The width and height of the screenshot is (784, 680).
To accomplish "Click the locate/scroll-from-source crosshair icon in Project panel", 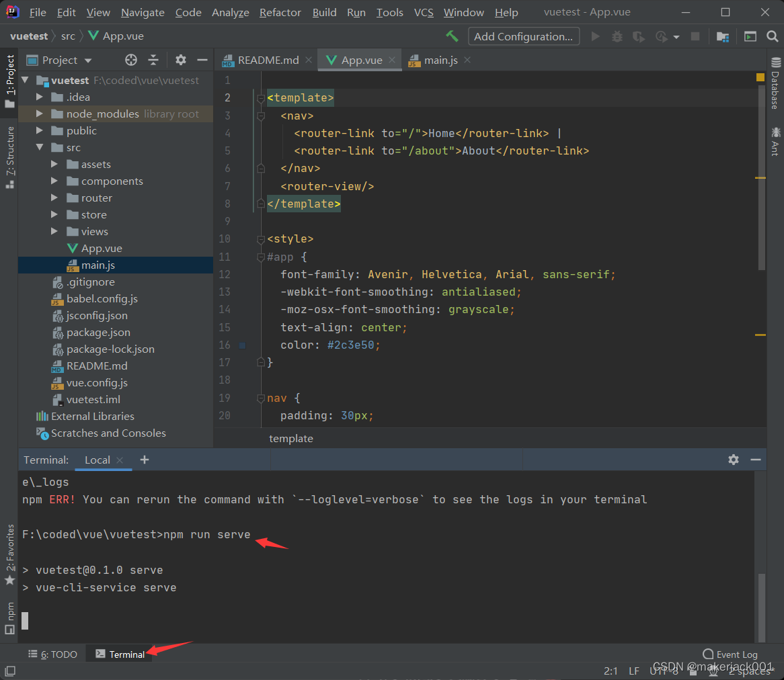I will 131,60.
